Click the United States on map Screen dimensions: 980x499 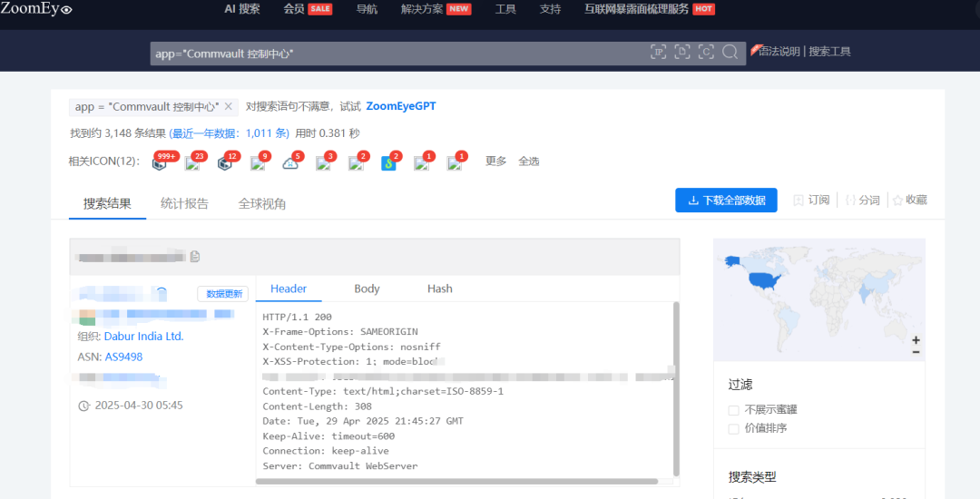pyautogui.click(x=765, y=281)
